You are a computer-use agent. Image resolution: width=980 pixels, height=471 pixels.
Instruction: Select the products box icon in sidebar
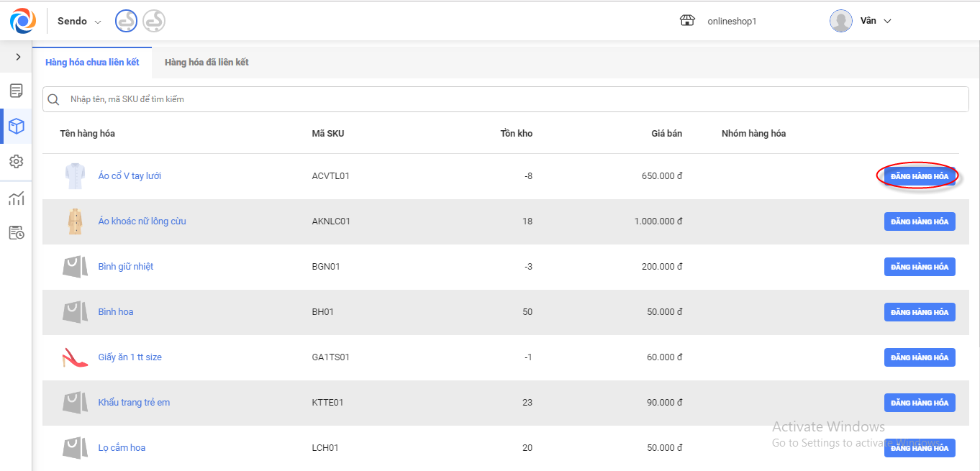coord(16,127)
